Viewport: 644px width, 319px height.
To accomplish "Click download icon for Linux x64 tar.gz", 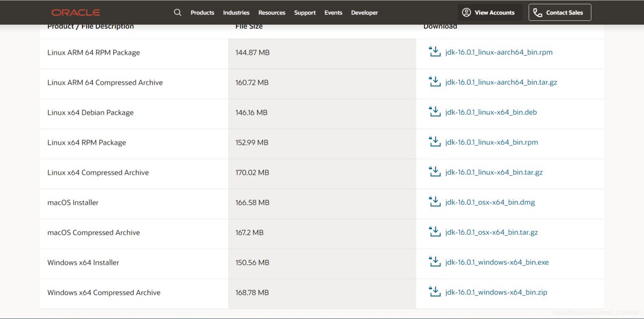I will tap(434, 172).
